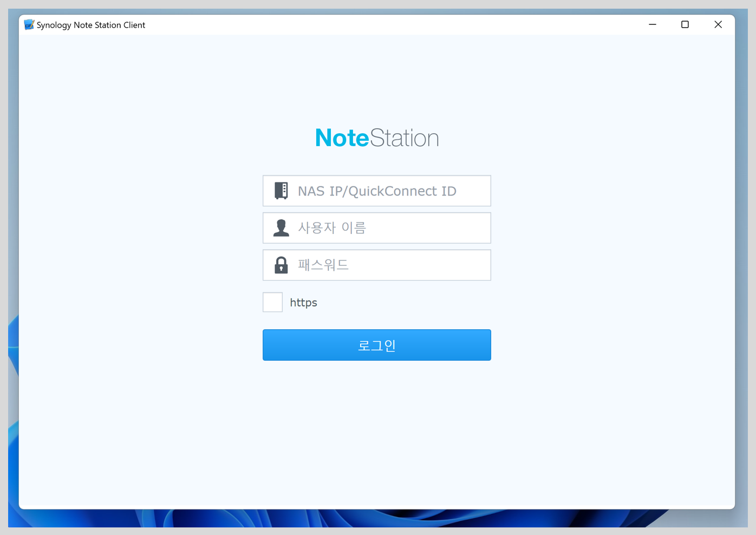Click the Note Station app icon in title bar
756x535 pixels.
click(29, 25)
